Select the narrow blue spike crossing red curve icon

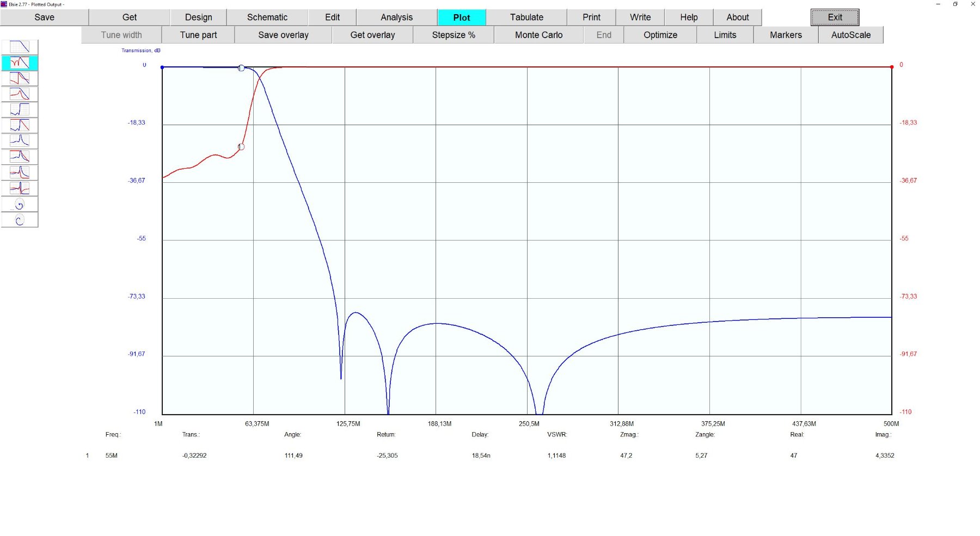coord(20,188)
